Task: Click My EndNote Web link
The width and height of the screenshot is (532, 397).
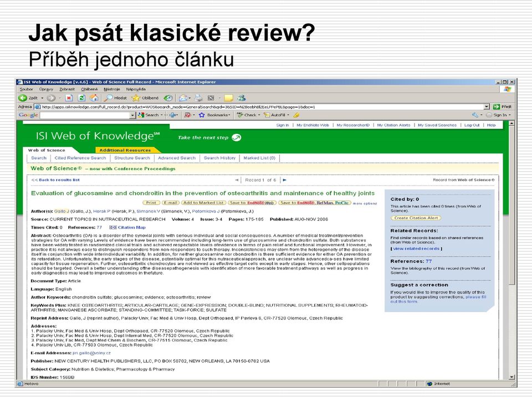Action: click(x=313, y=125)
